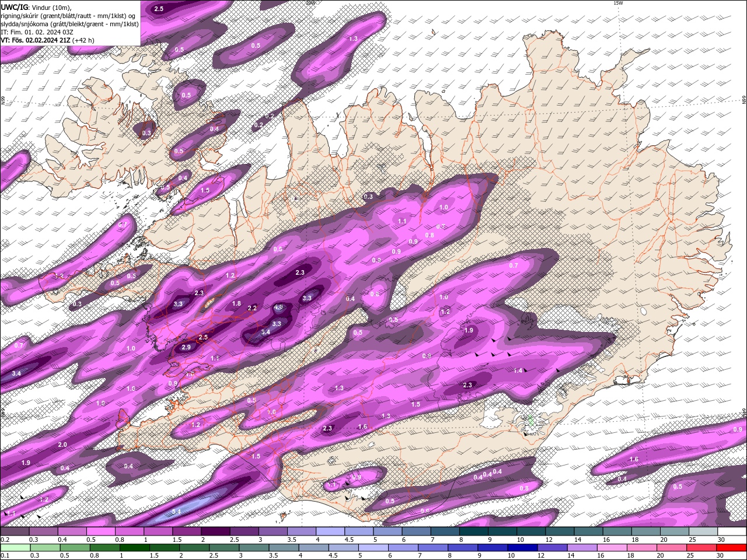
Task: Click the dark blue swatch between 10 and 12 in rain legend
Action: 522,548
